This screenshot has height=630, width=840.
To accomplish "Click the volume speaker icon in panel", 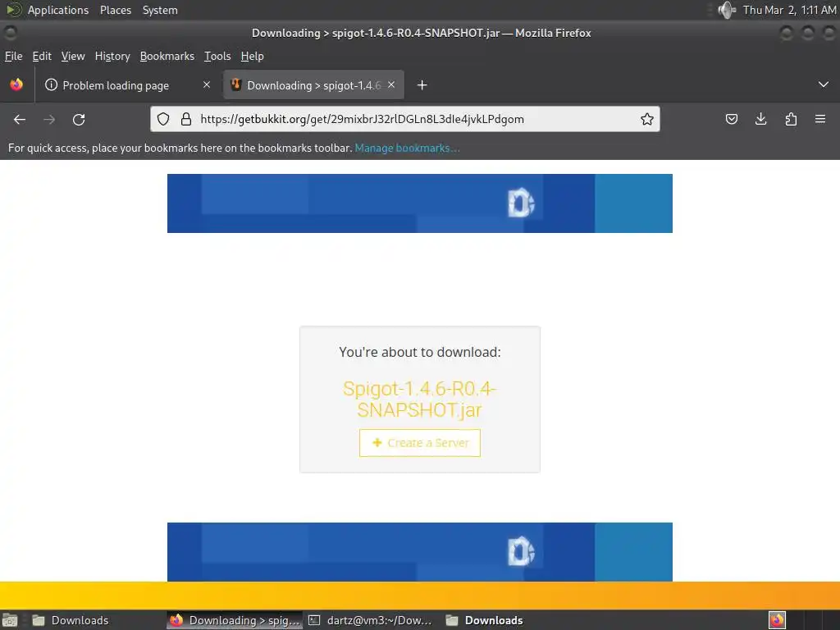I will [727, 10].
